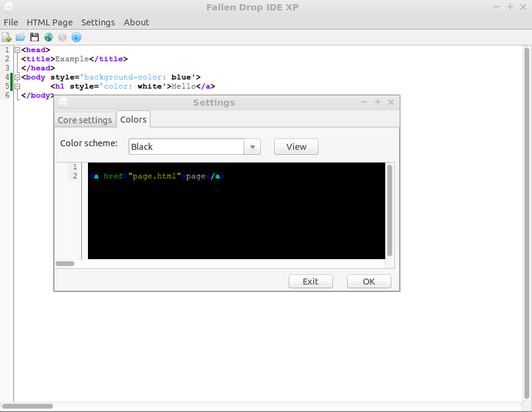Image resolution: width=532 pixels, height=412 pixels.
Task: Switch to the Core settings tab
Action: (x=84, y=120)
